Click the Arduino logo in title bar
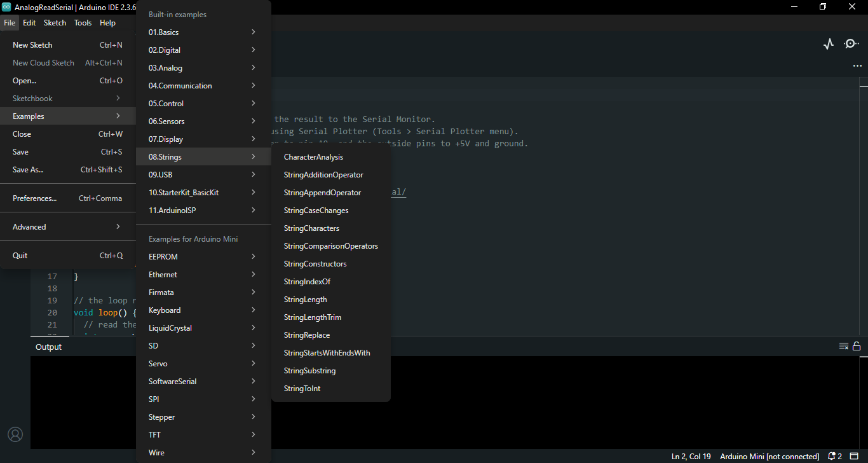The height and width of the screenshot is (463, 868). point(7,7)
